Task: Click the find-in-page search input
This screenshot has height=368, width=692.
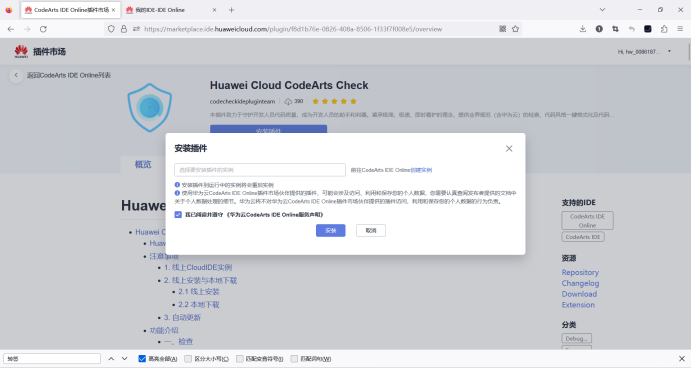Action: [52, 359]
